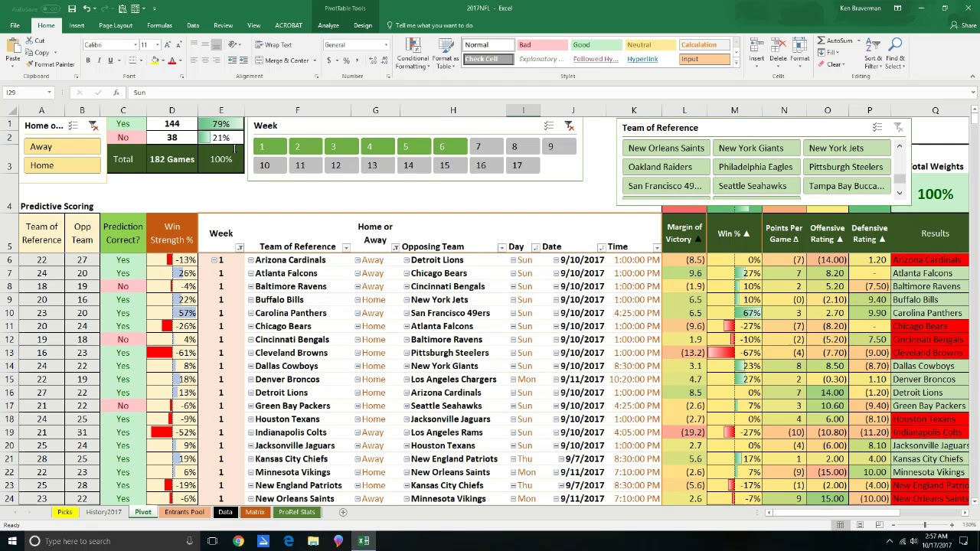Click the insert function fx icon
The width and height of the screenshot is (980, 551).
[x=116, y=93]
